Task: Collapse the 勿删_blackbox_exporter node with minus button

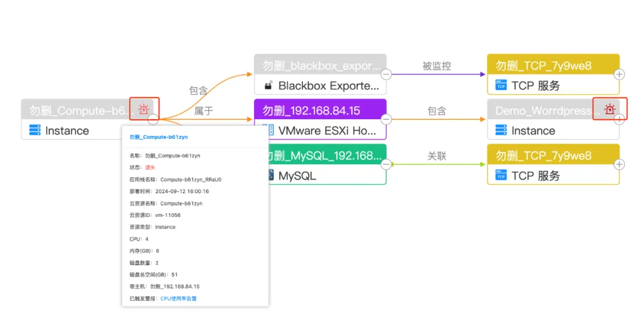Action: 386,74
